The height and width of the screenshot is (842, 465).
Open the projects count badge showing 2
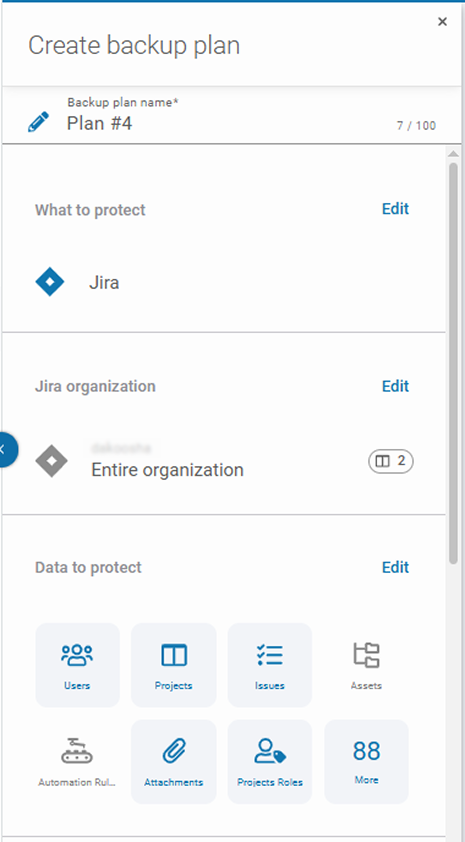coord(390,461)
